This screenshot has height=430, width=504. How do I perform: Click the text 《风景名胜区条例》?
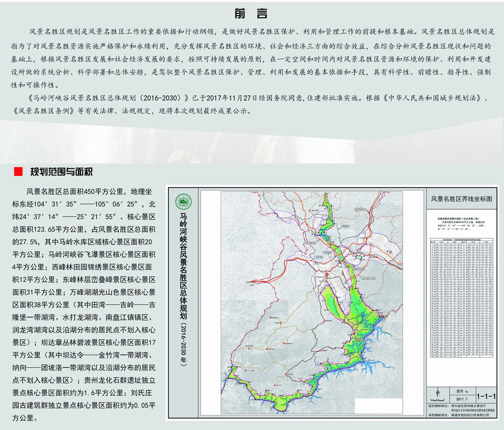[44, 110]
